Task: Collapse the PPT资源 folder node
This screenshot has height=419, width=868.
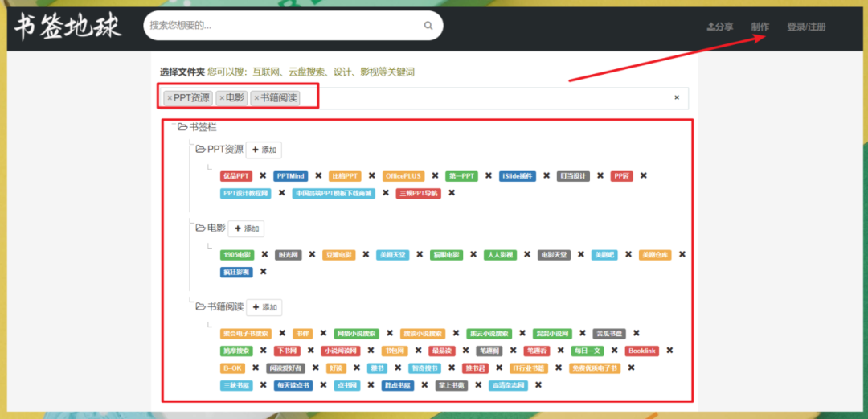Action: (x=200, y=149)
